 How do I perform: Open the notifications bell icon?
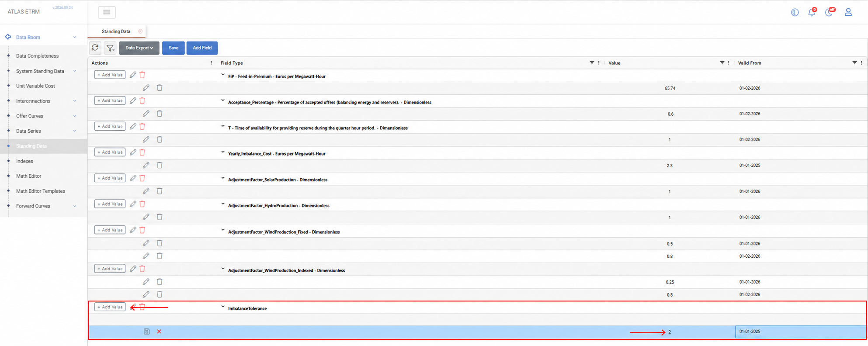click(812, 12)
